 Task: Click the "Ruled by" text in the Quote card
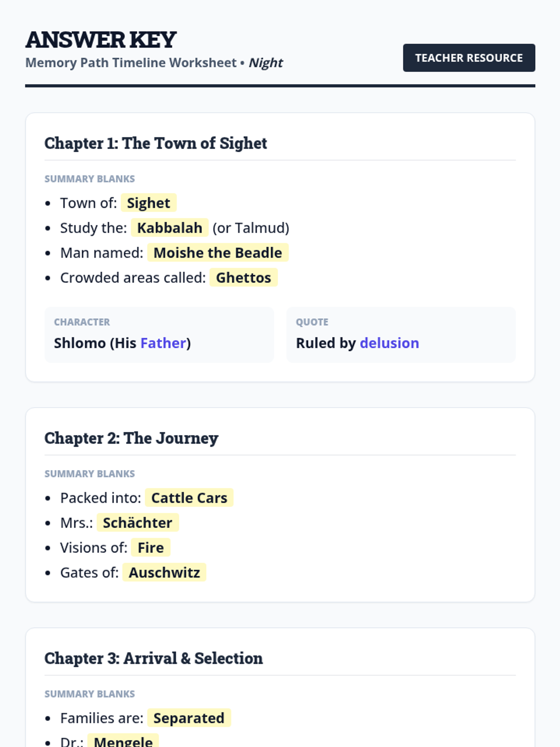point(326,343)
